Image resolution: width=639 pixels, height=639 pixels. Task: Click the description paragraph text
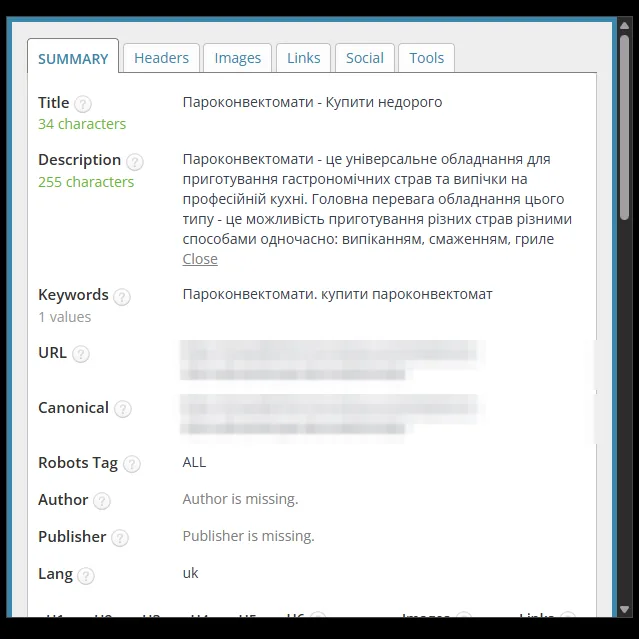click(377, 199)
